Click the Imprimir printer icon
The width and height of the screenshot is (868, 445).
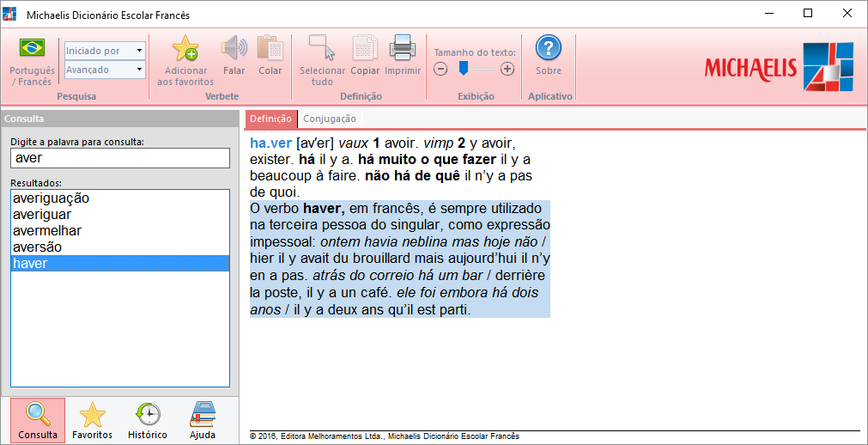[403, 47]
